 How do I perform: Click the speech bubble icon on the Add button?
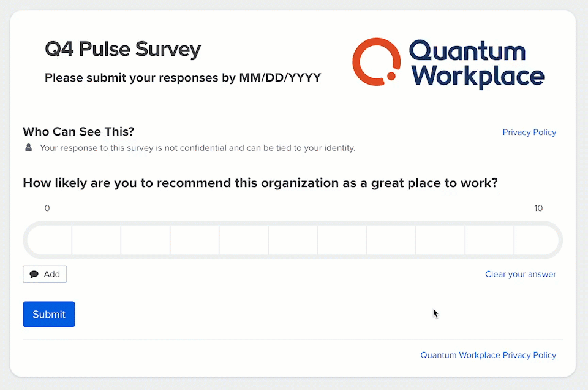34,274
